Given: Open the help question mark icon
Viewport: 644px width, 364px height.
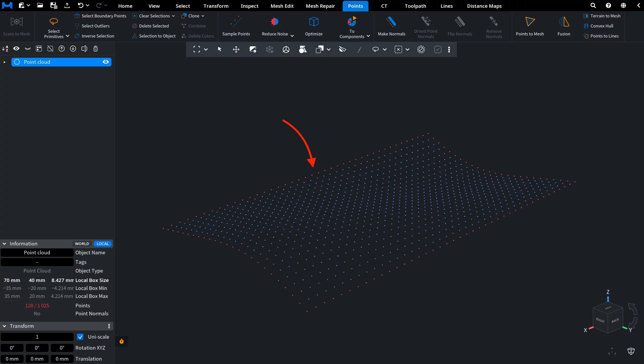Looking at the screenshot, I should coord(608,6).
